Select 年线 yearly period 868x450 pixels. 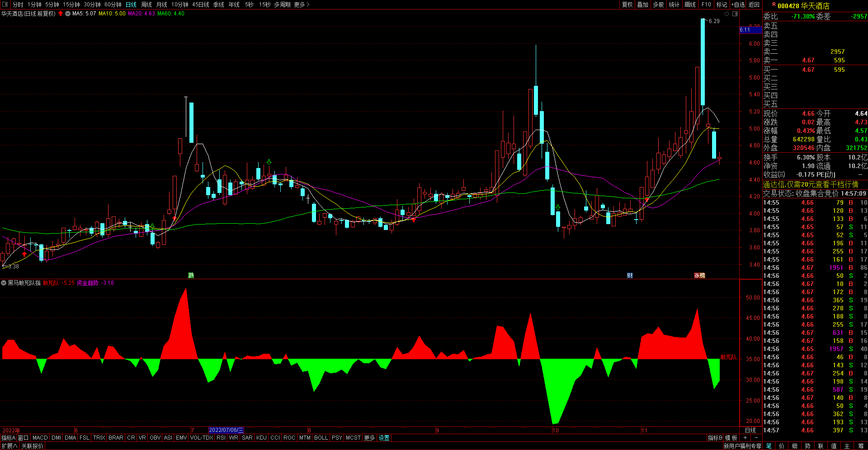(234, 5)
